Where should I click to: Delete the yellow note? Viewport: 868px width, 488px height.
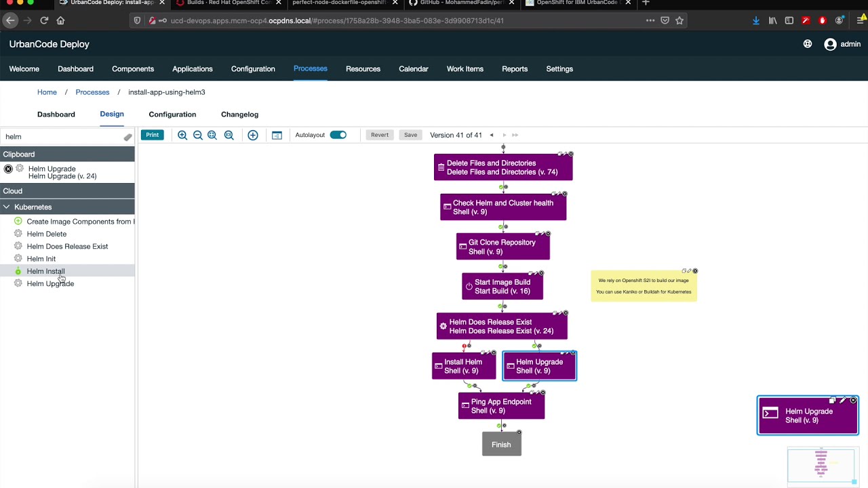click(x=695, y=271)
